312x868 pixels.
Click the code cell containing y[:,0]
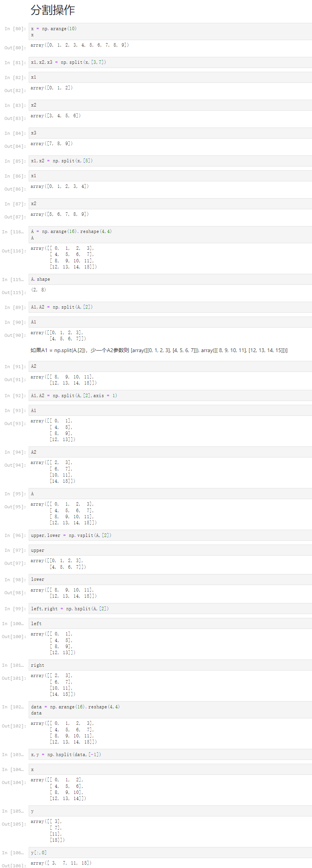170,853
